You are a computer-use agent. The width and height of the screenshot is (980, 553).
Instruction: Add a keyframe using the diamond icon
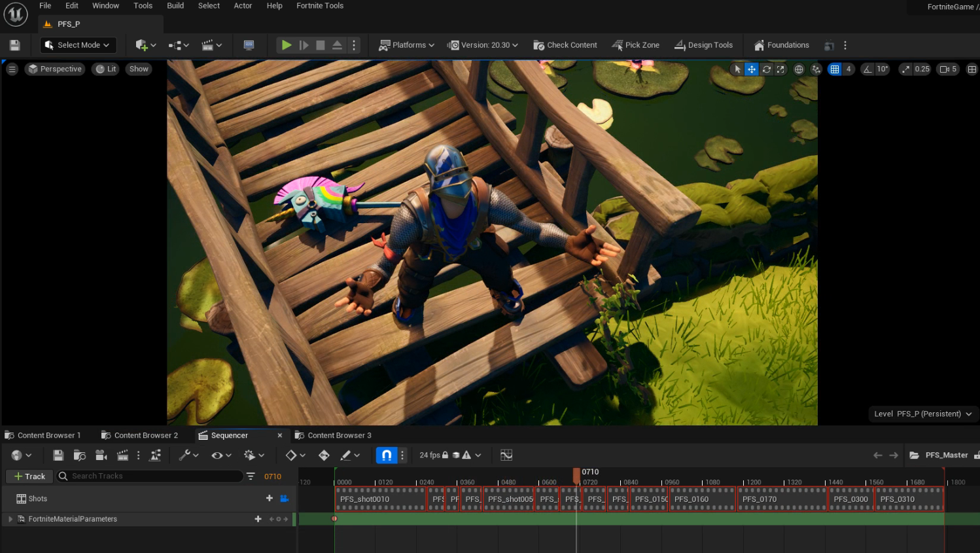(292, 455)
